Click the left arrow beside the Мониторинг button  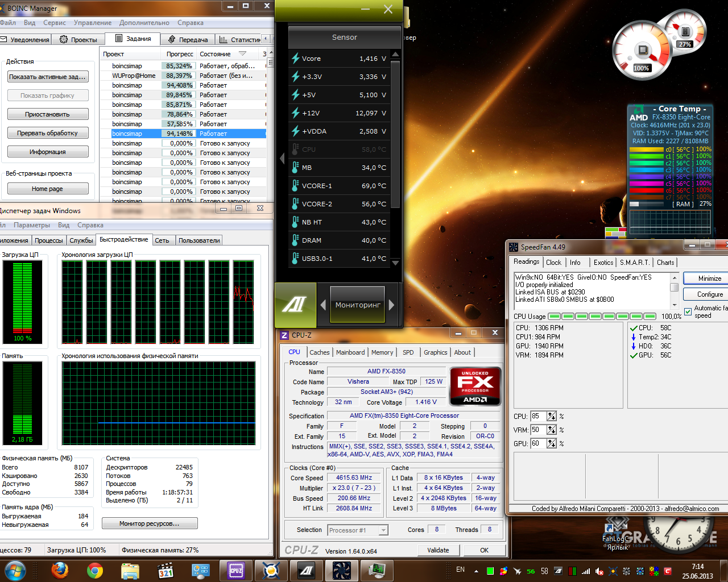(x=323, y=305)
